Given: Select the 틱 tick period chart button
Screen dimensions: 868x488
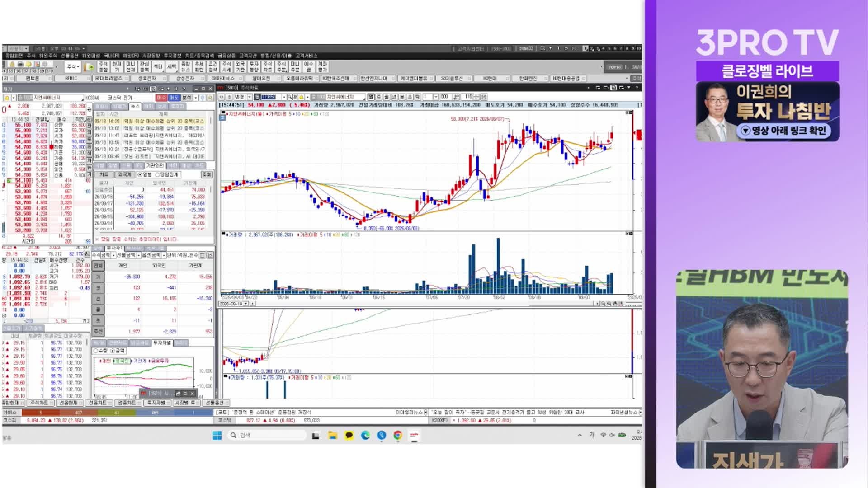Looking at the screenshot, I should [x=418, y=97].
